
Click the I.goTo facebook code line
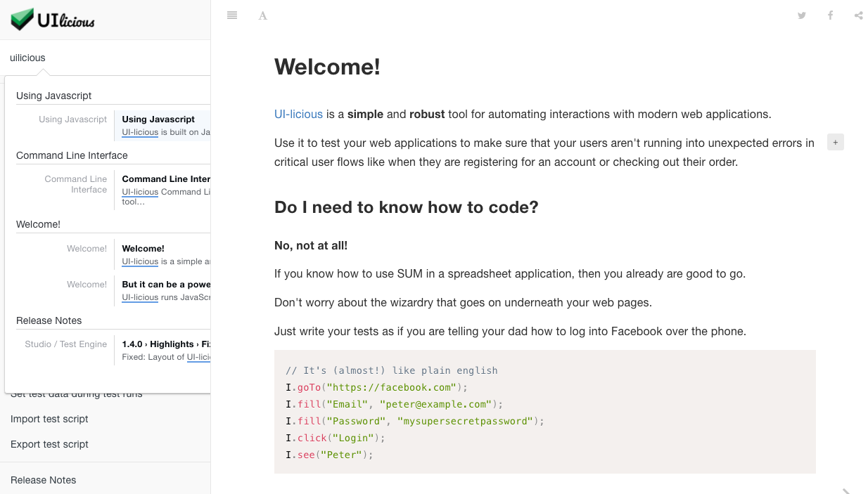point(376,387)
